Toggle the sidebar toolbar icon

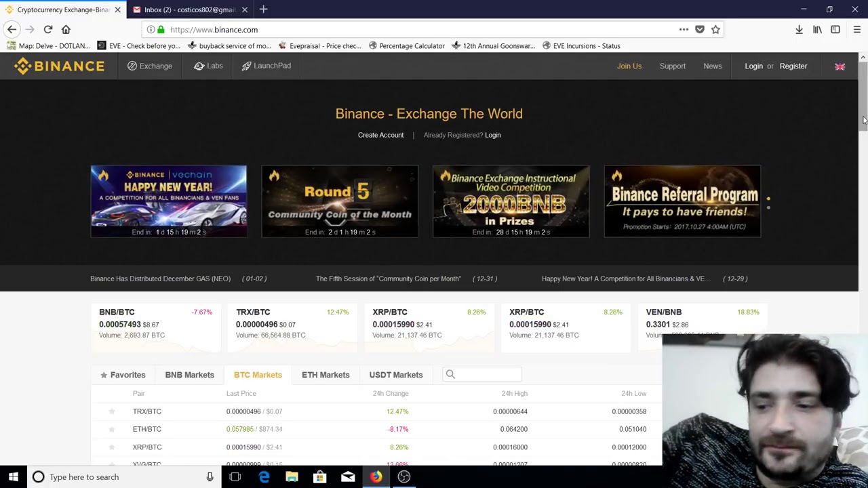click(x=835, y=29)
